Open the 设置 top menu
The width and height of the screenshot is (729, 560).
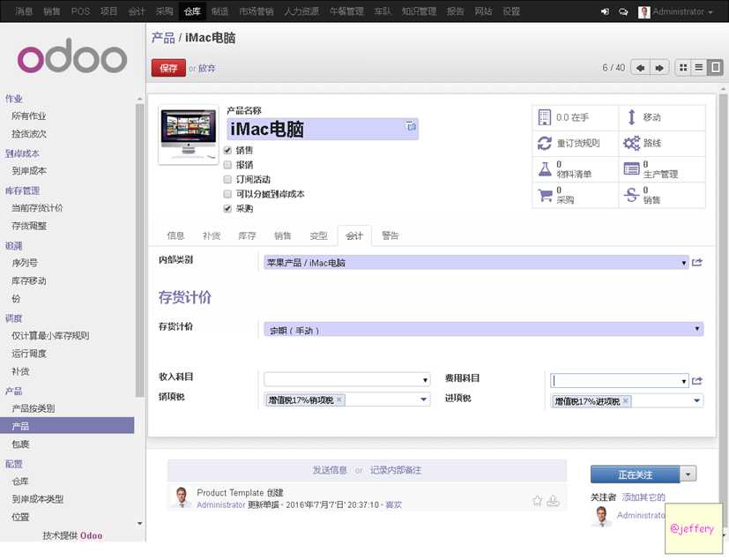tap(511, 11)
